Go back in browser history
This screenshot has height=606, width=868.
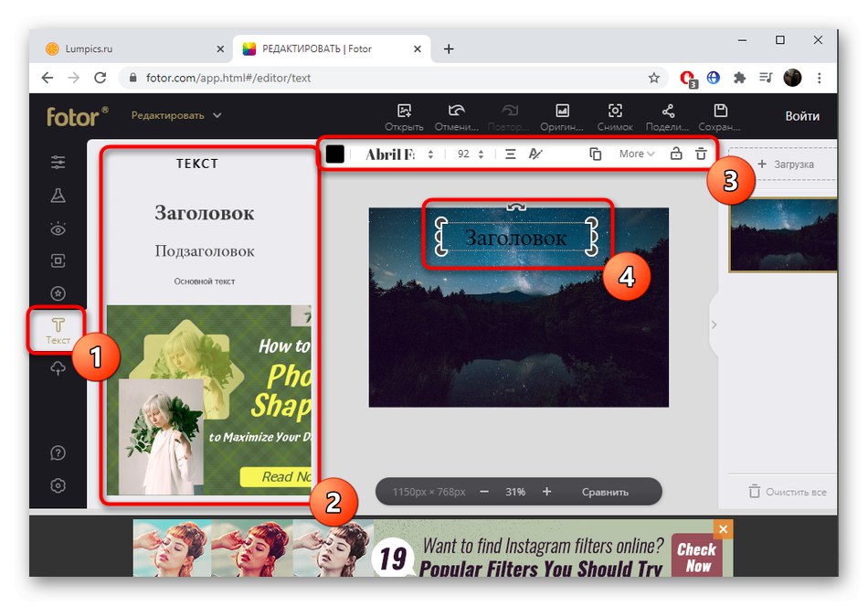click(x=48, y=78)
